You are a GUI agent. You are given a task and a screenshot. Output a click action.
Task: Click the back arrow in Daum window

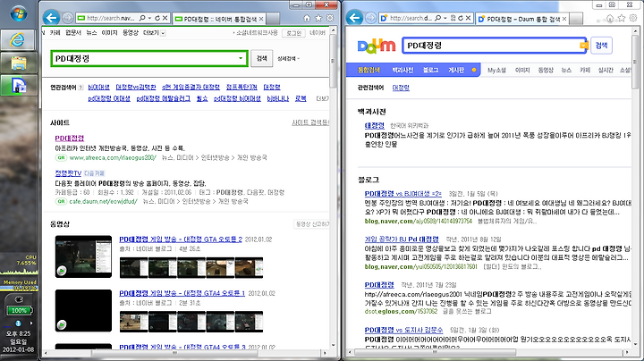[354, 18]
